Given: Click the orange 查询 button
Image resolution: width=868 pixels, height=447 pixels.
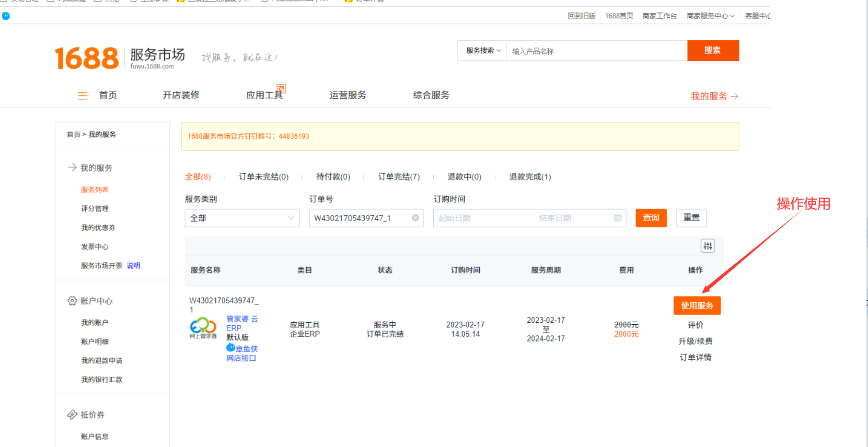Looking at the screenshot, I should [651, 218].
